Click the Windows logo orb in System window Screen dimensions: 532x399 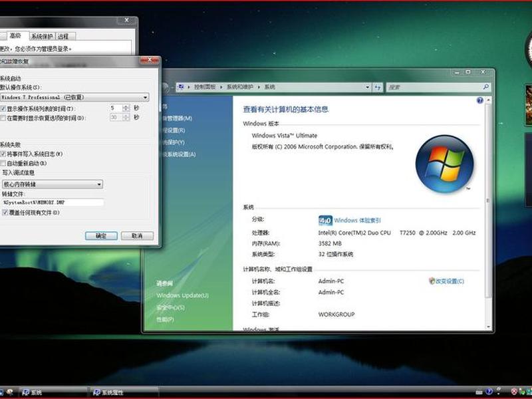click(444, 164)
